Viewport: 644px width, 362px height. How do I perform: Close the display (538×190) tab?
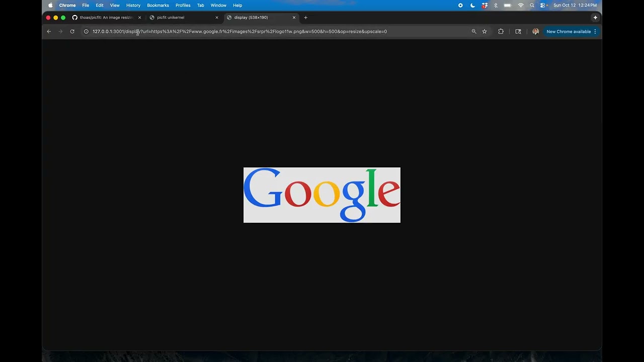click(x=294, y=18)
